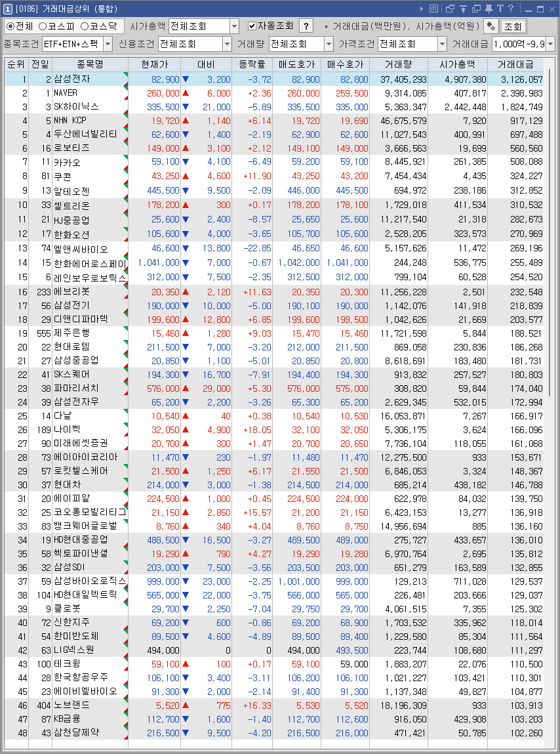Select stock name 로보티즈
The height and width of the screenshot is (754, 560).
pos(71,148)
